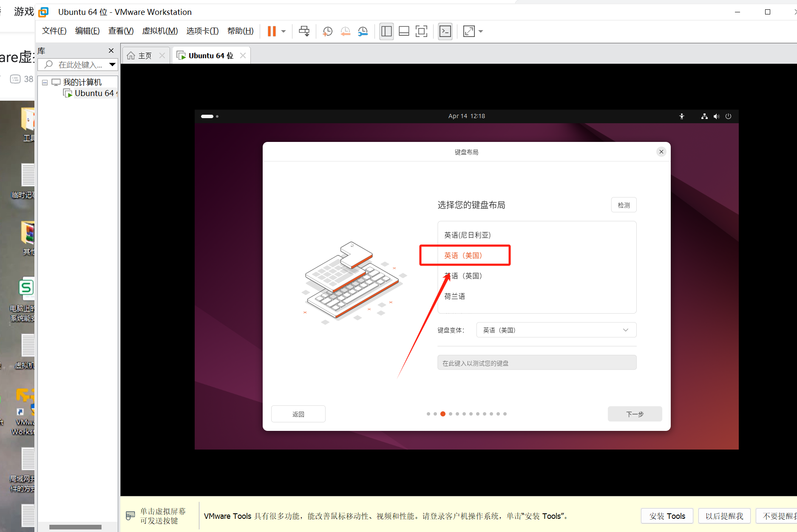Open the VMware Workstation desktop shortcut

[x=25, y=412]
